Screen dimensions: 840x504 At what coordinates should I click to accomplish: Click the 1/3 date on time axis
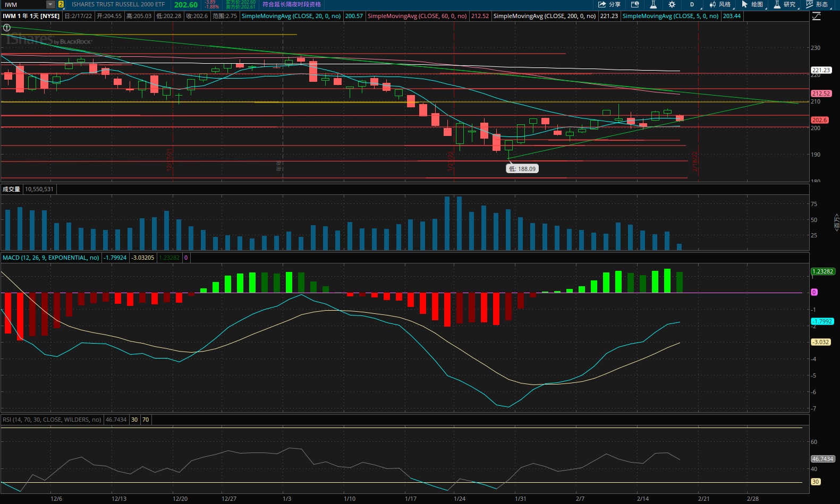point(287,499)
